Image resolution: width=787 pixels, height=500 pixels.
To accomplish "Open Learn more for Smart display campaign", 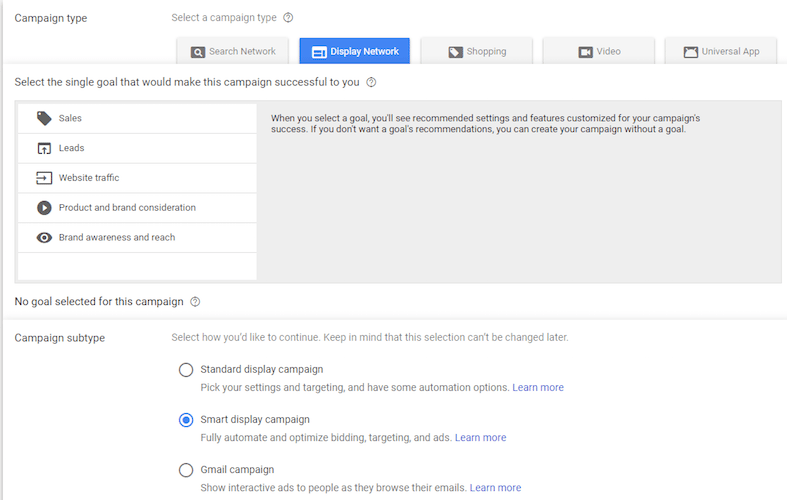I will [x=480, y=438].
